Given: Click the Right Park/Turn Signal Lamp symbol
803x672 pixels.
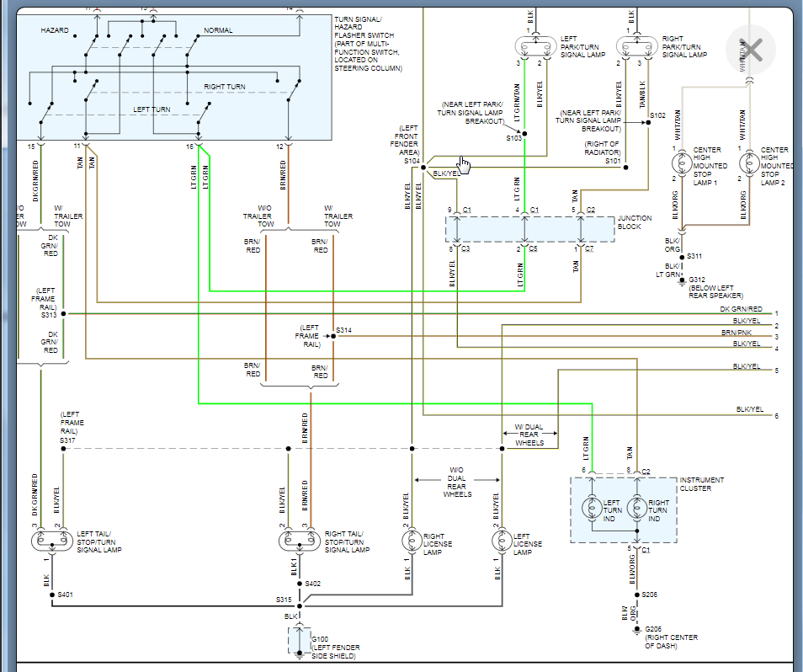Looking at the screenshot, I should 636,47.
